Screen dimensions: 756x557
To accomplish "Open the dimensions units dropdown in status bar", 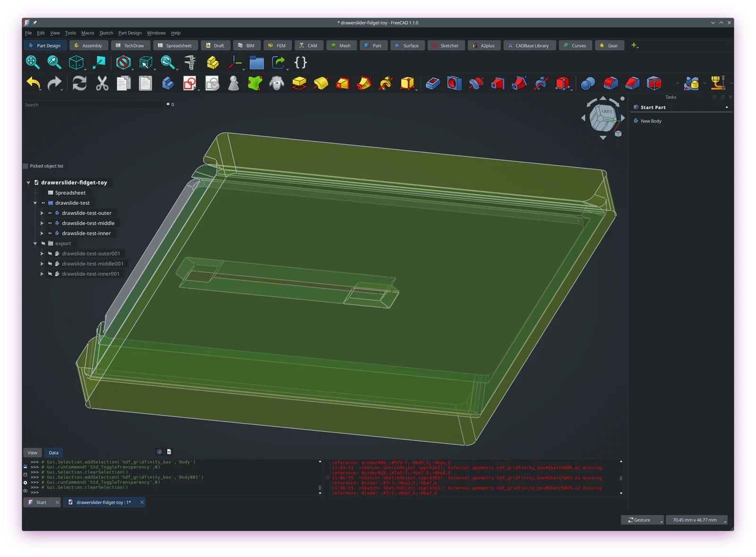I will [696, 520].
